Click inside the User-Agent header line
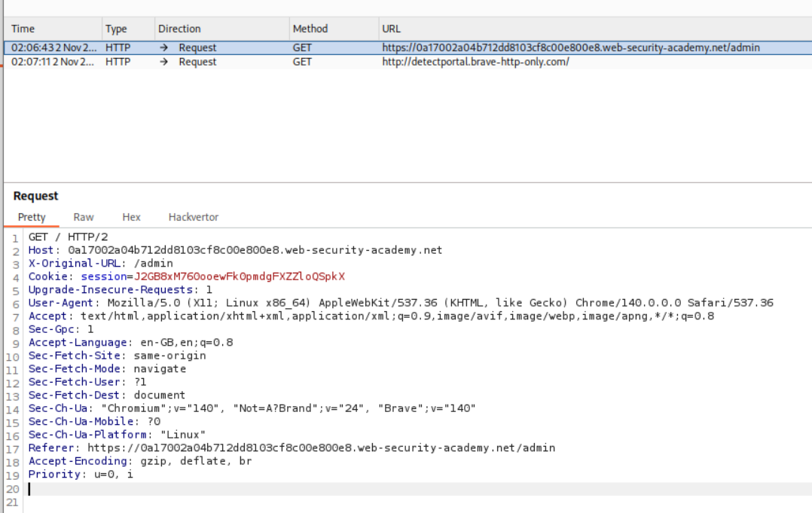The width and height of the screenshot is (812, 513). pyautogui.click(x=377, y=303)
